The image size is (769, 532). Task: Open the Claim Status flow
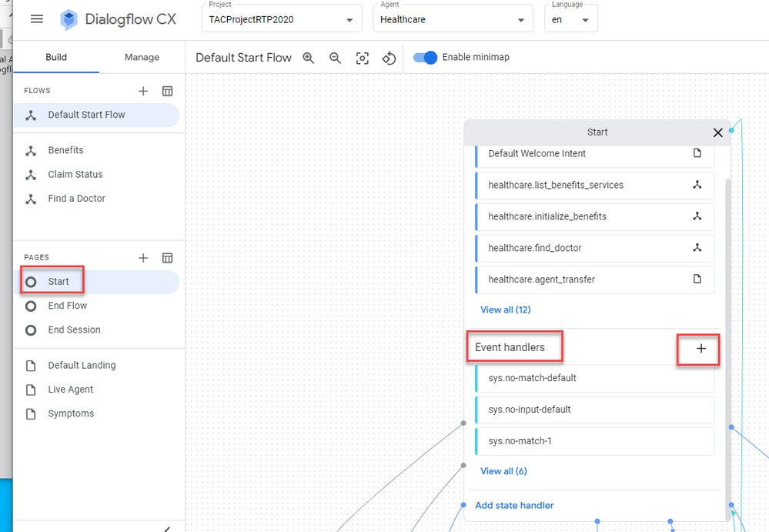pyautogui.click(x=97, y=175)
